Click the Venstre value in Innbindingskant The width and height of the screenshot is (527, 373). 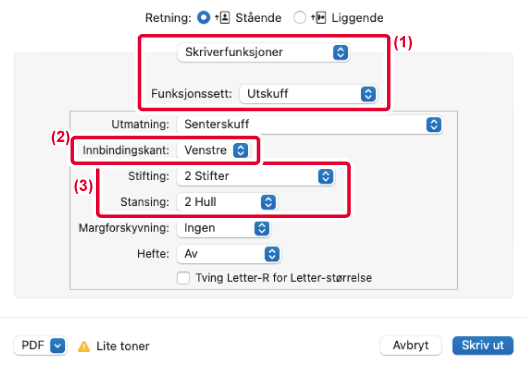point(205,150)
